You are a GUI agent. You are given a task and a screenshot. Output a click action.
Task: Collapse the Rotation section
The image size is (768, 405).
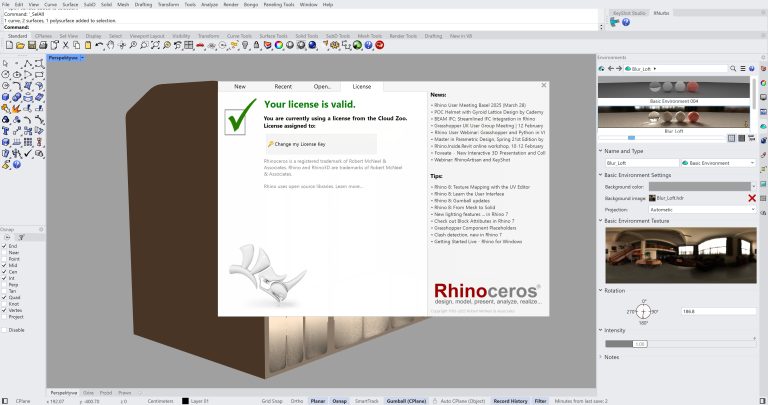tap(601, 290)
